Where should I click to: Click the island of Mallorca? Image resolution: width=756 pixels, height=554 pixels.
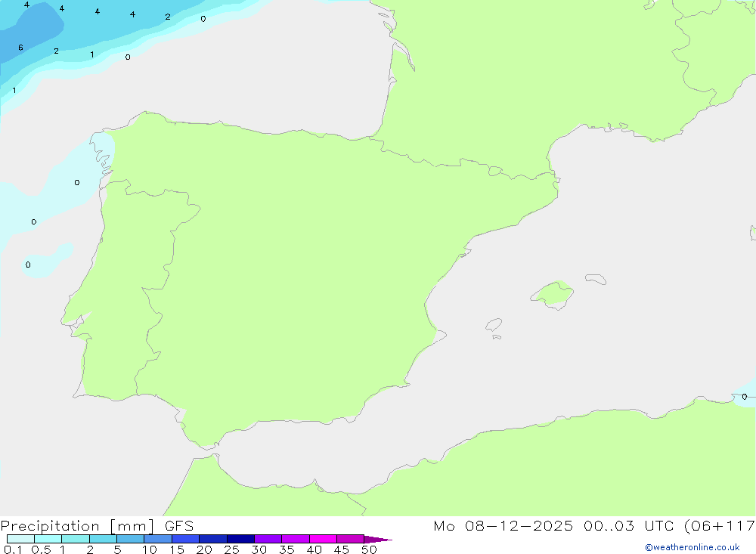[x=553, y=295]
